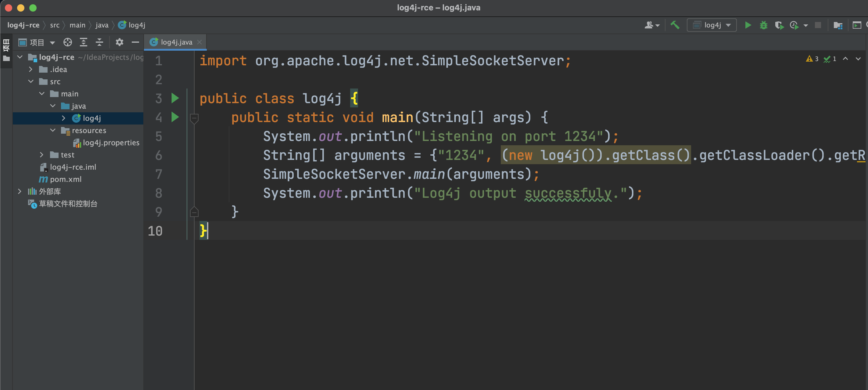Open project panel settings gear
868x390 pixels.
click(119, 42)
